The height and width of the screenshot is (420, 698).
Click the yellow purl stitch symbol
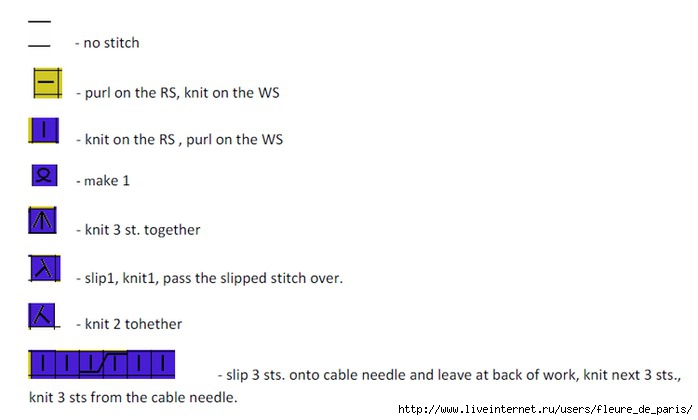48,83
